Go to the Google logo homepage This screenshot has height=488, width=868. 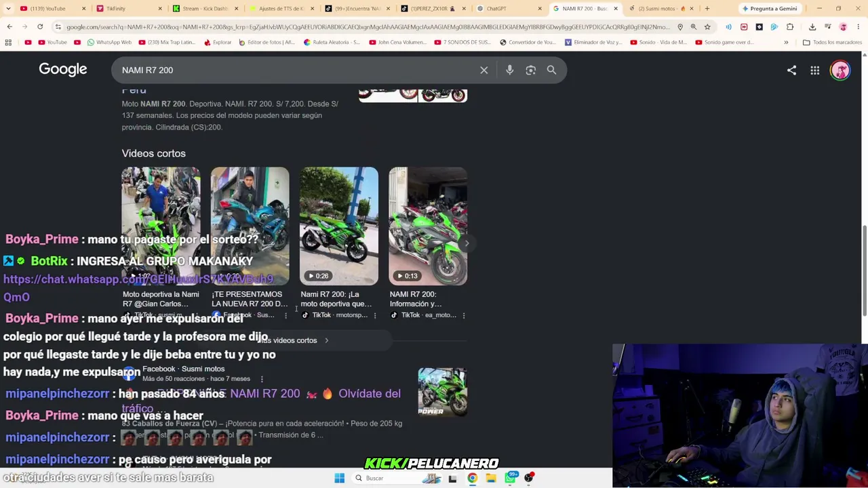click(x=63, y=70)
